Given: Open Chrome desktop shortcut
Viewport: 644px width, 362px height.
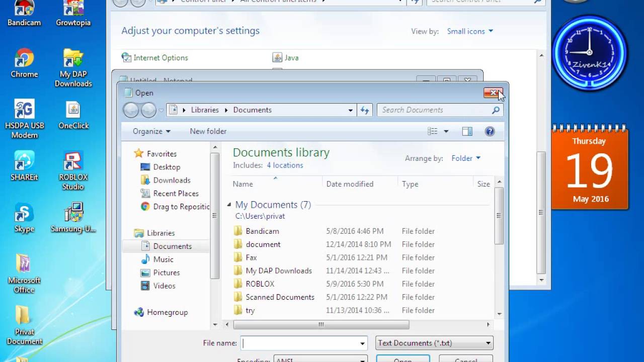Looking at the screenshot, I should (x=24, y=64).
